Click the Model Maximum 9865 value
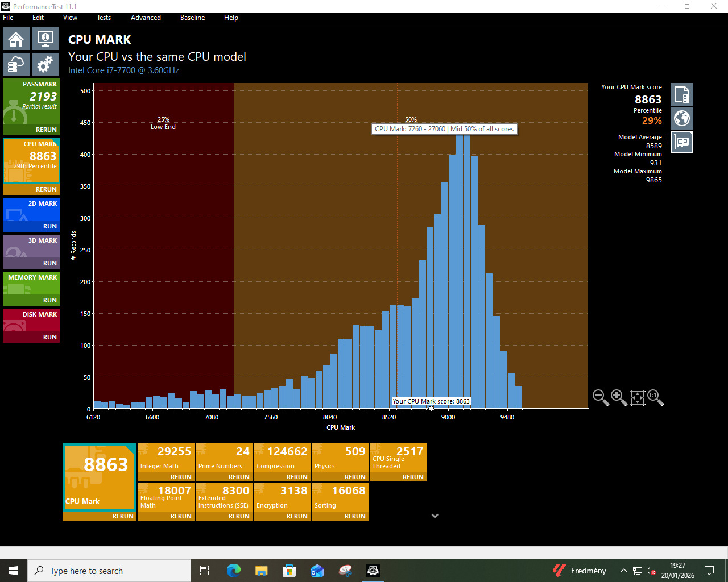728x582 pixels. coord(653,180)
